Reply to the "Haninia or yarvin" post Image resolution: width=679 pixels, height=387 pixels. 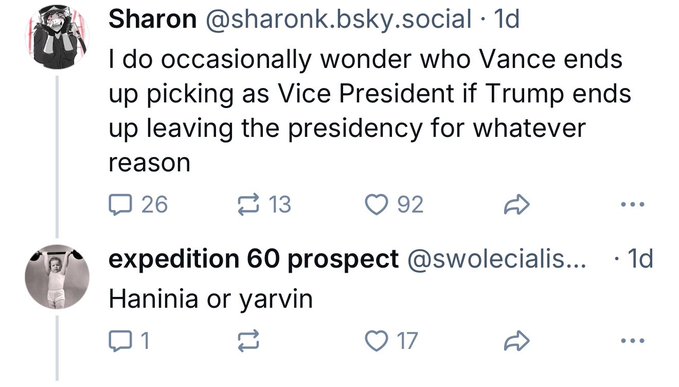[120, 341]
